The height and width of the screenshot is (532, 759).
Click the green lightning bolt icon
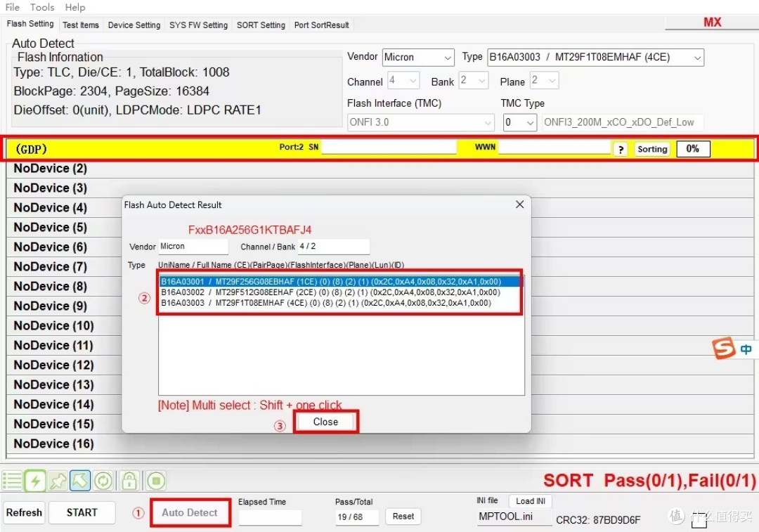coord(35,481)
